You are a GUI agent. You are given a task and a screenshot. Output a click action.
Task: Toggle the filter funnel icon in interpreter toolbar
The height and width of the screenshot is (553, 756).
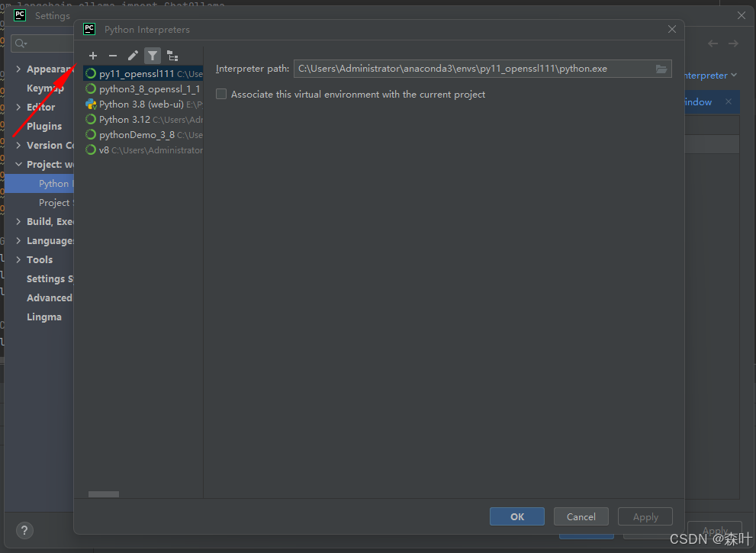[x=153, y=56]
